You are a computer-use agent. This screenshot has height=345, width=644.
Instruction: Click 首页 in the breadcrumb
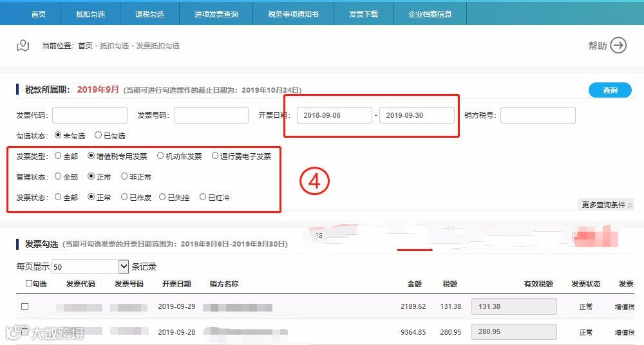point(86,46)
